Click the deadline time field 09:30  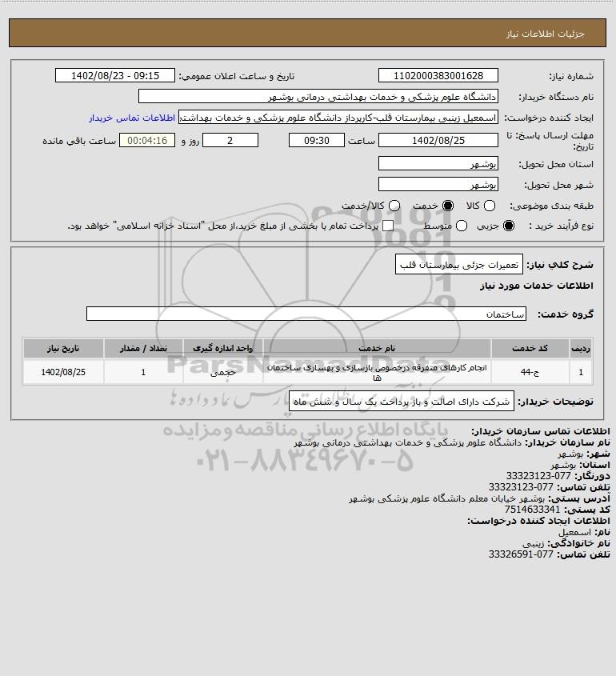pyautogui.click(x=317, y=140)
